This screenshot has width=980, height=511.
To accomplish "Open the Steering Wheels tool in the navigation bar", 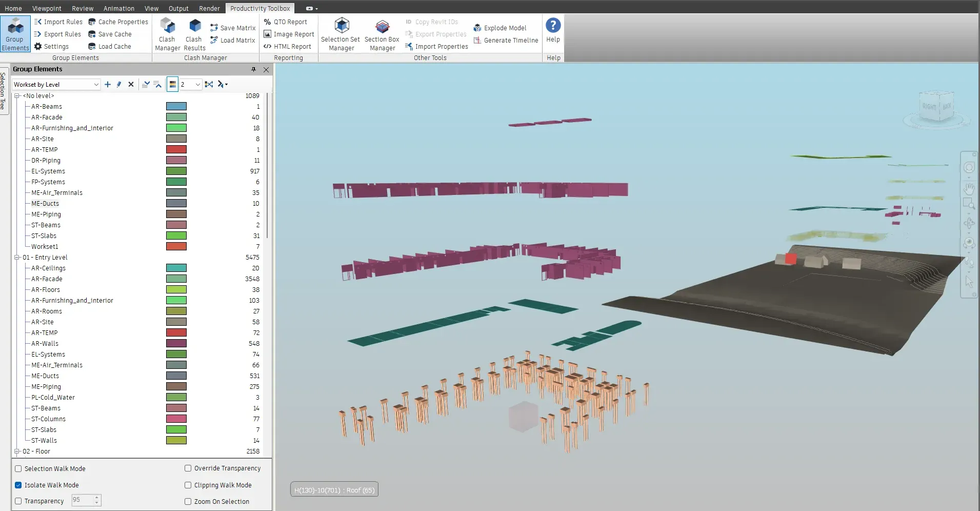I will coord(969,168).
